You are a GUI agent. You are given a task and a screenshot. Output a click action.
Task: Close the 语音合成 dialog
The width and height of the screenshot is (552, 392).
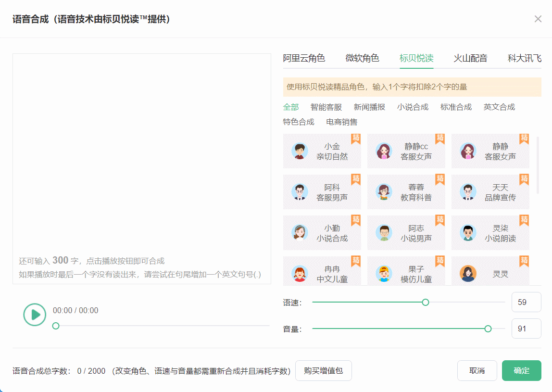click(x=538, y=19)
